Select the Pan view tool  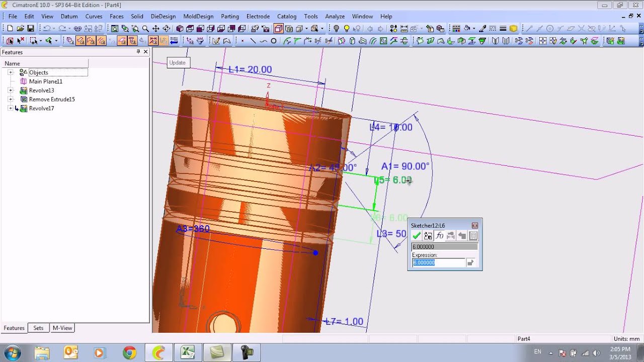coord(156,29)
